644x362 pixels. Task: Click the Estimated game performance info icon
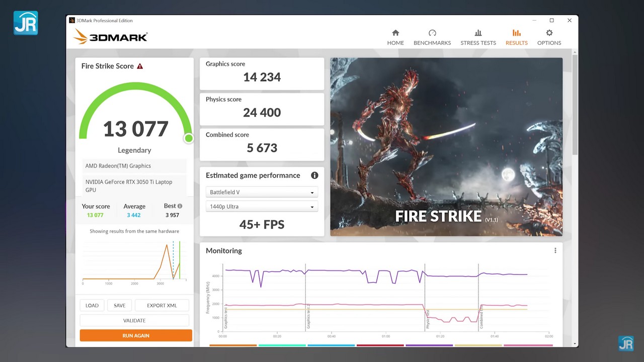tap(314, 175)
